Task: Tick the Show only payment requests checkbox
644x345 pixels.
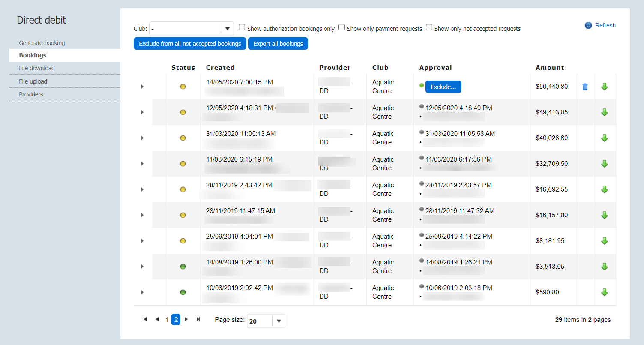Action: (341, 28)
